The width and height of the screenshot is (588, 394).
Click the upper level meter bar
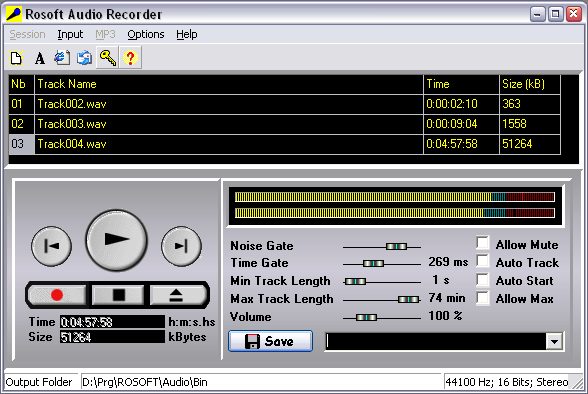(394, 197)
